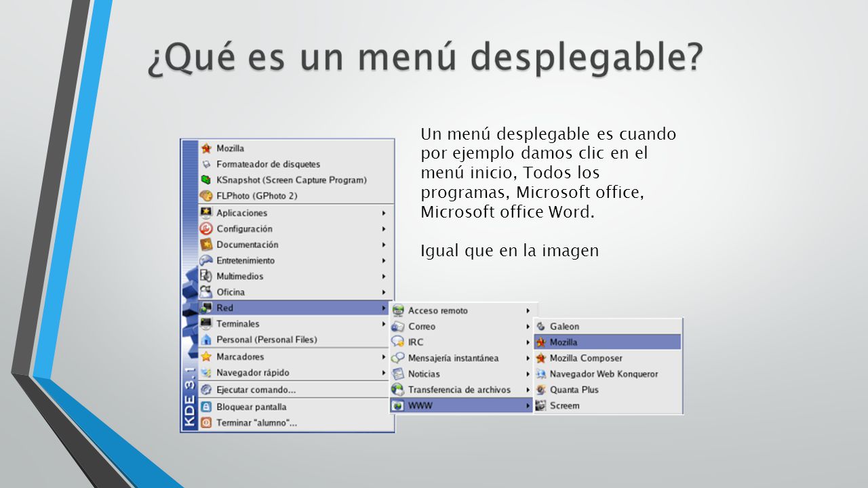Screen dimensions: 868x488
Task: Click the Galeon browser icon
Action: point(541,327)
